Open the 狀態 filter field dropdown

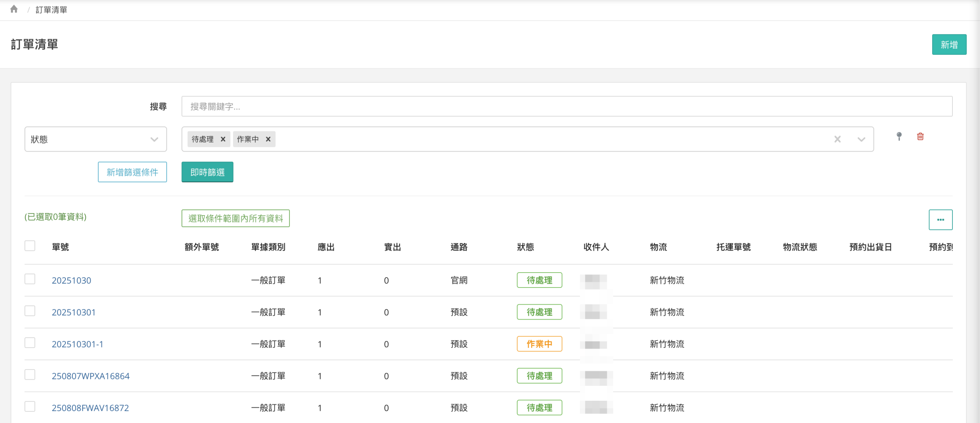tap(96, 139)
